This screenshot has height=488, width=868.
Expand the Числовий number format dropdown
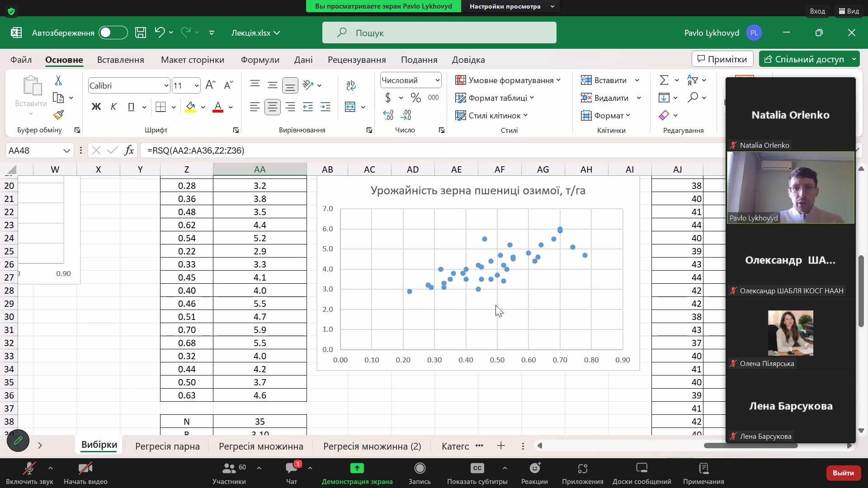click(x=437, y=80)
